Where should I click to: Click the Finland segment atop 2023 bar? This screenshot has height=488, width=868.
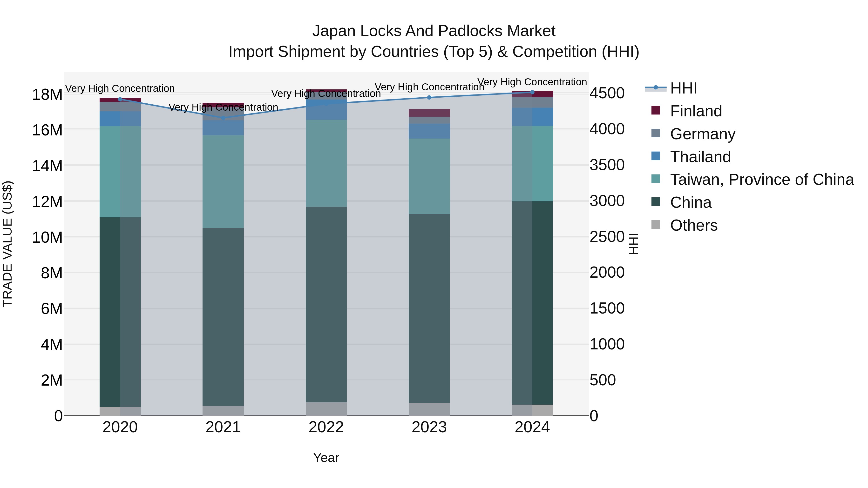coord(429,113)
